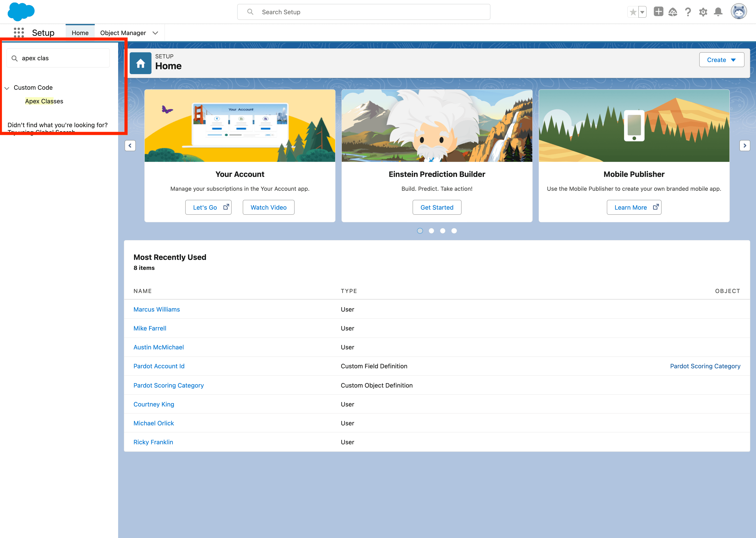Click the Quick Find box containing 'apex clas'
This screenshot has width=756, height=538.
tap(58, 58)
